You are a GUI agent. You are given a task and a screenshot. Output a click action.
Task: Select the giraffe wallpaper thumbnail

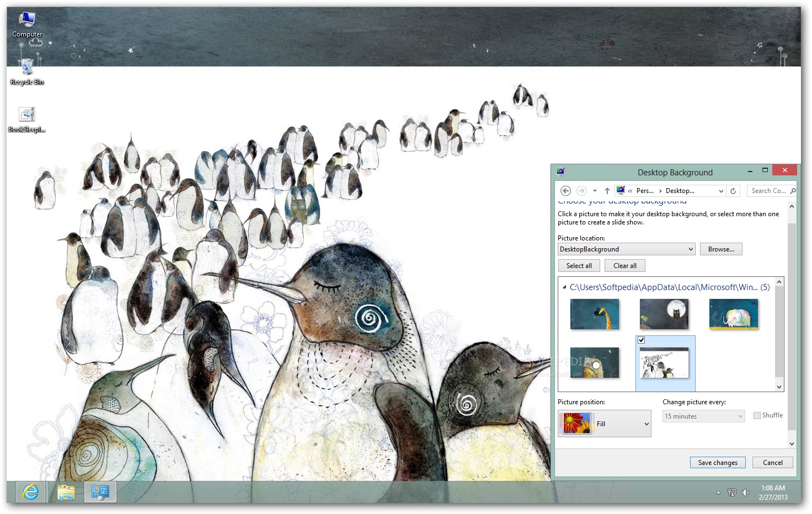[x=595, y=314]
